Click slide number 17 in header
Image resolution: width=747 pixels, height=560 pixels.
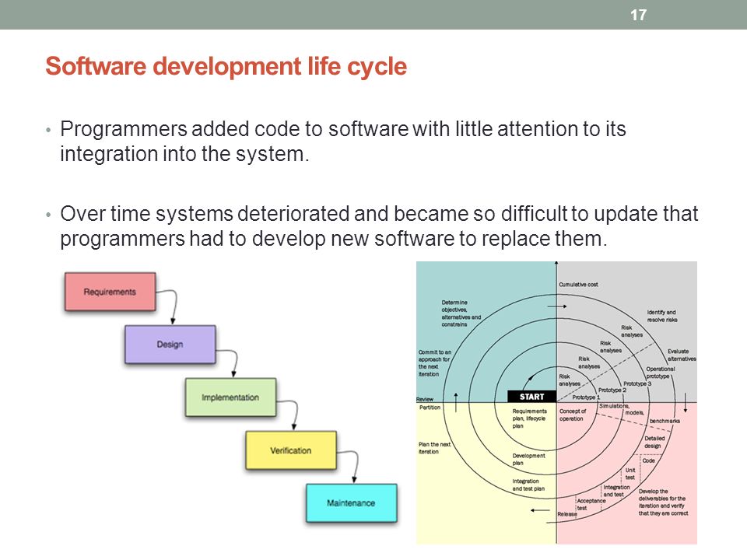click(x=638, y=15)
